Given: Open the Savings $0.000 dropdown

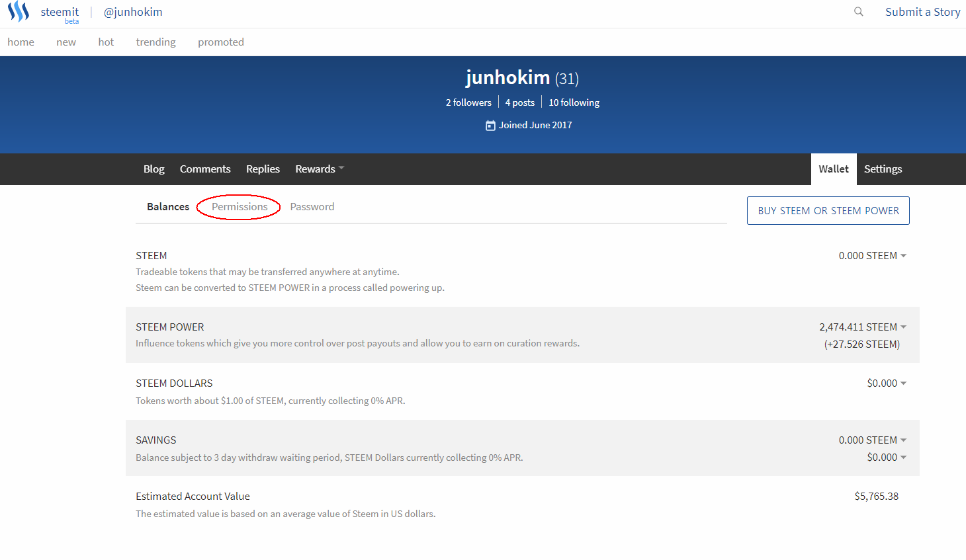Looking at the screenshot, I should tap(887, 458).
